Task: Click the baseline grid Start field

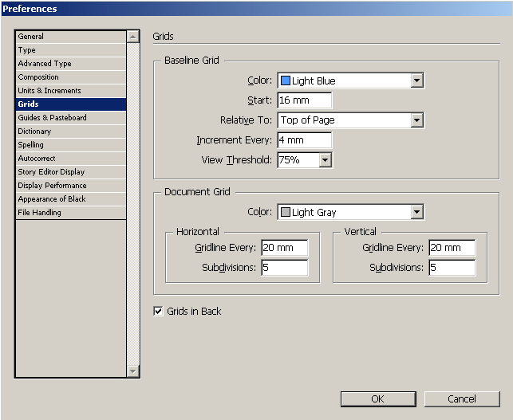Action: point(304,100)
